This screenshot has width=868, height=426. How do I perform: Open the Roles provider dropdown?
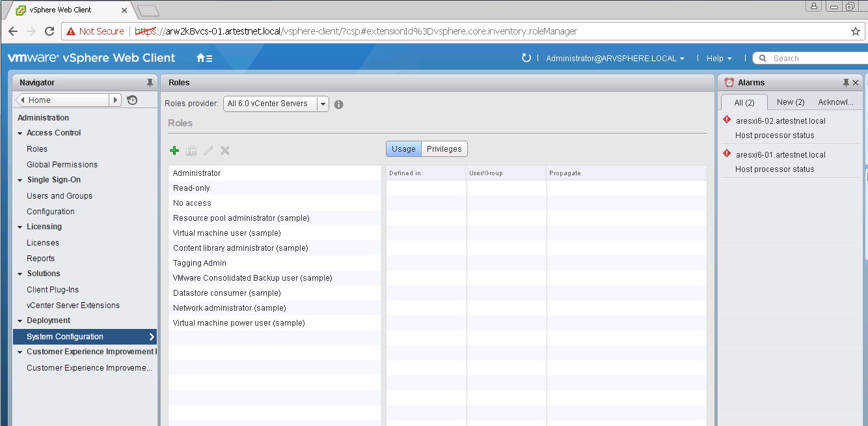click(x=323, y=104)
